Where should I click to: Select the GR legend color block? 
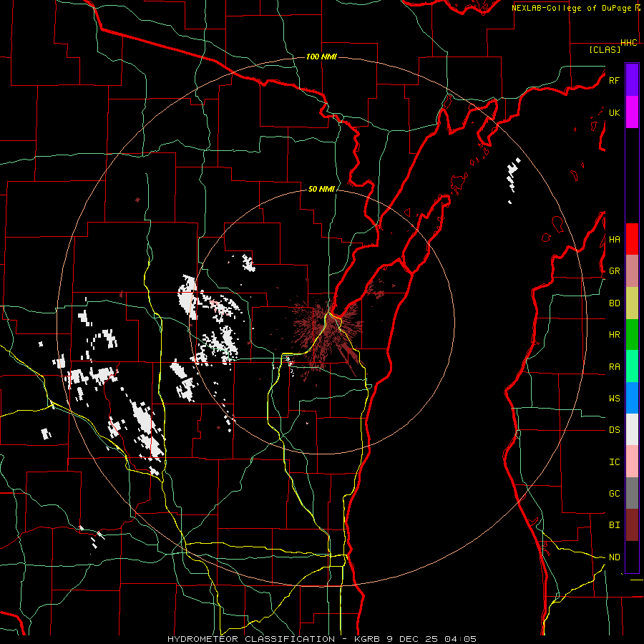(x=632, y=271)
